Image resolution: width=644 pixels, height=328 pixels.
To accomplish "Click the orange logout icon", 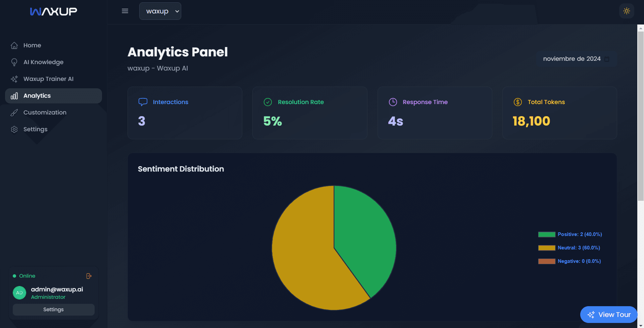I will pyautogui.click(x=89, y=276).
